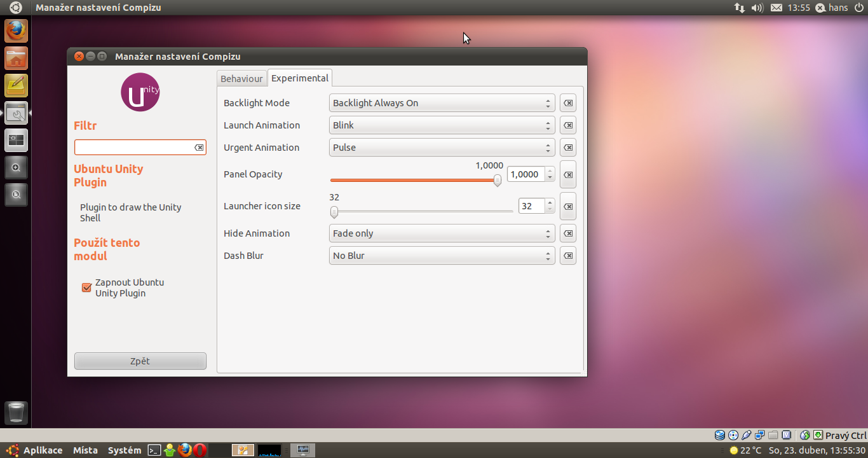This screenshot has height=458, width=868.
Task: Click VirtualBox USB status icon
Action: tap(747, 435)
